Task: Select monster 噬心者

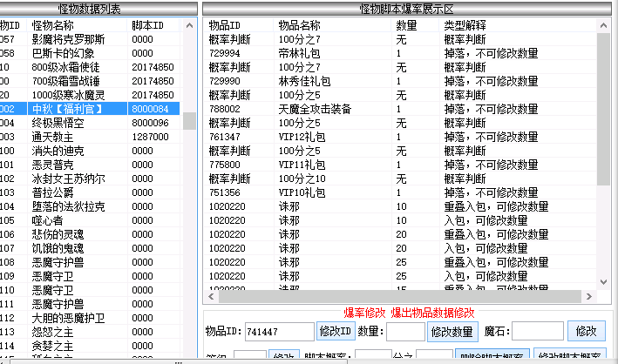Action: tap(47, 220)
